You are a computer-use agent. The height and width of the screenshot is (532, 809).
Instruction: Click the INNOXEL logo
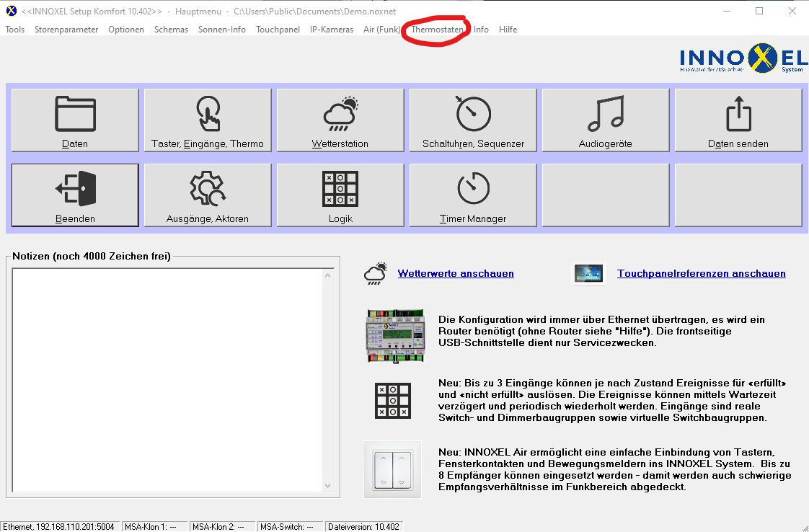(x=743, y=58)
